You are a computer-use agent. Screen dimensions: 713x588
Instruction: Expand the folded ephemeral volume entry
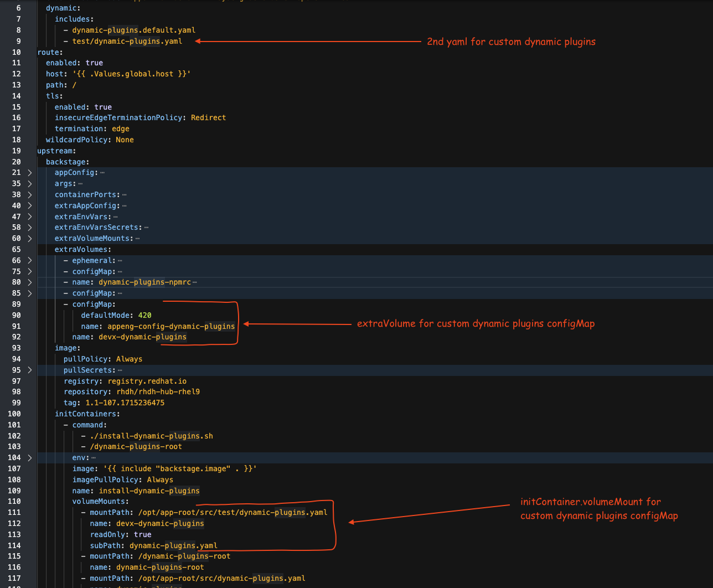tap(30, 260)
